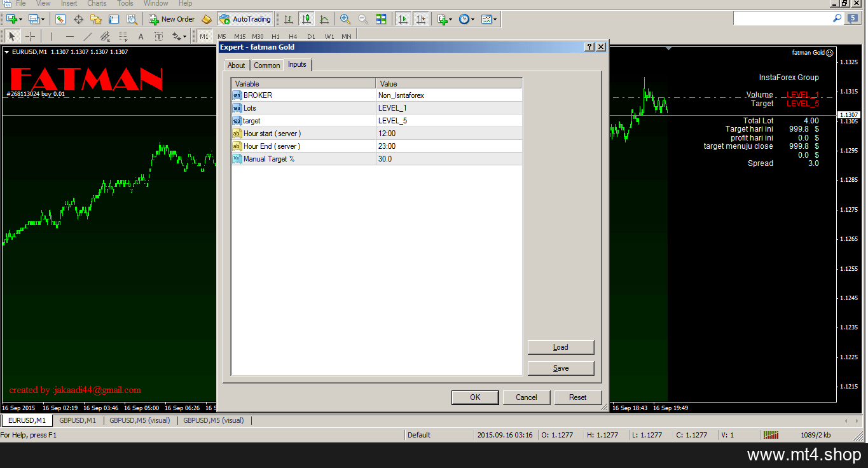Click the search box in toolbar

point(789,19)
